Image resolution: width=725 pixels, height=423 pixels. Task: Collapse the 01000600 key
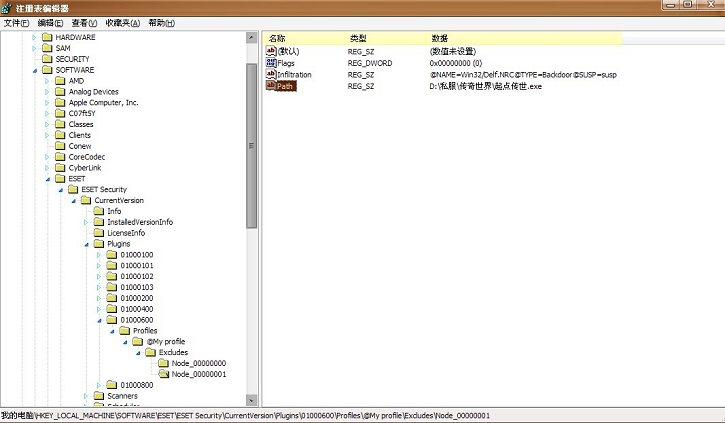point(99,320)
